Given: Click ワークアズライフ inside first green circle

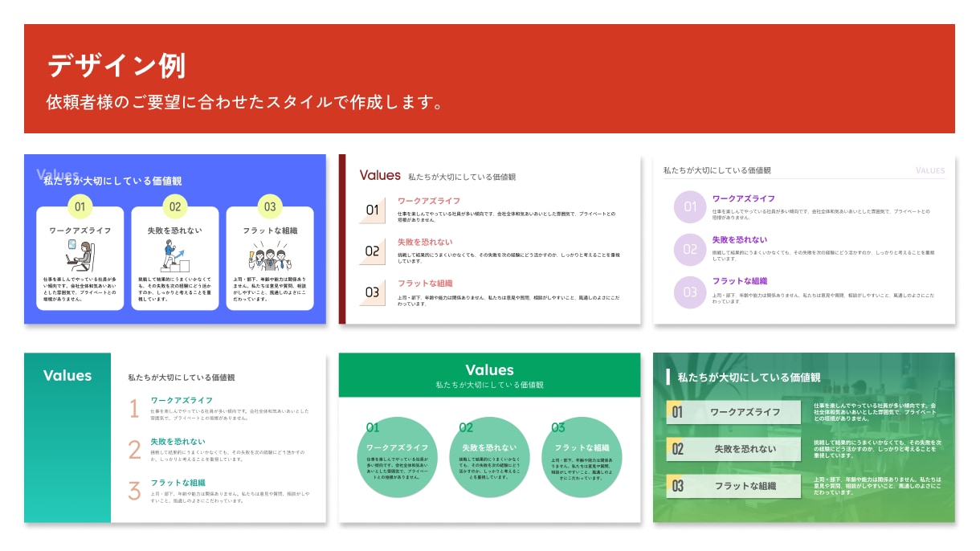Looking at the screenshot, I should 397,447.
